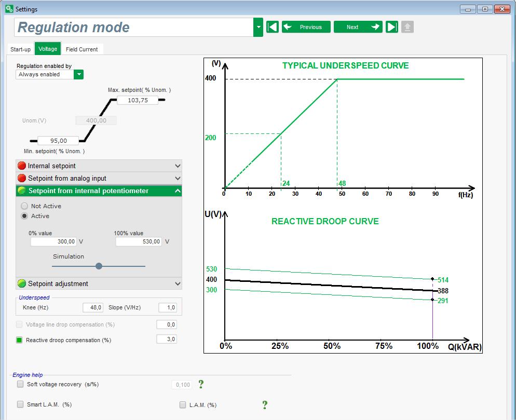Click the Typical Underspeed Curve graph
The height and width of the screenshot is (420, 516).
(343, 130)
